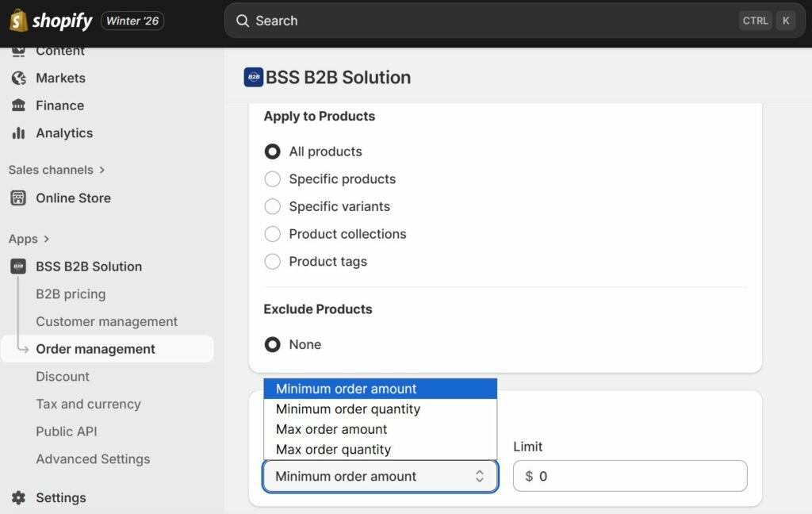Open Finance via its bank icon
The width and height of the screenshot is (812, 514).
point(19,105)
